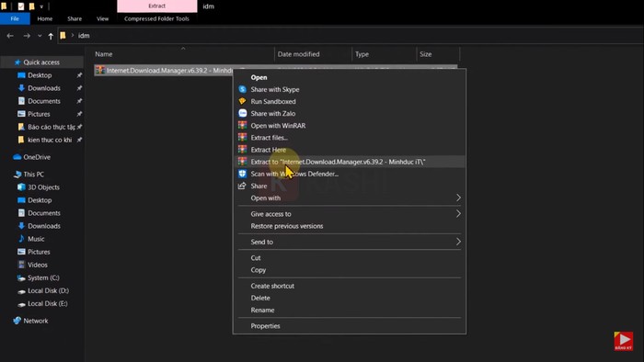Click the 3D Objects cube icon
Screen dimensions: 644x362
click(x=21, y=187)
